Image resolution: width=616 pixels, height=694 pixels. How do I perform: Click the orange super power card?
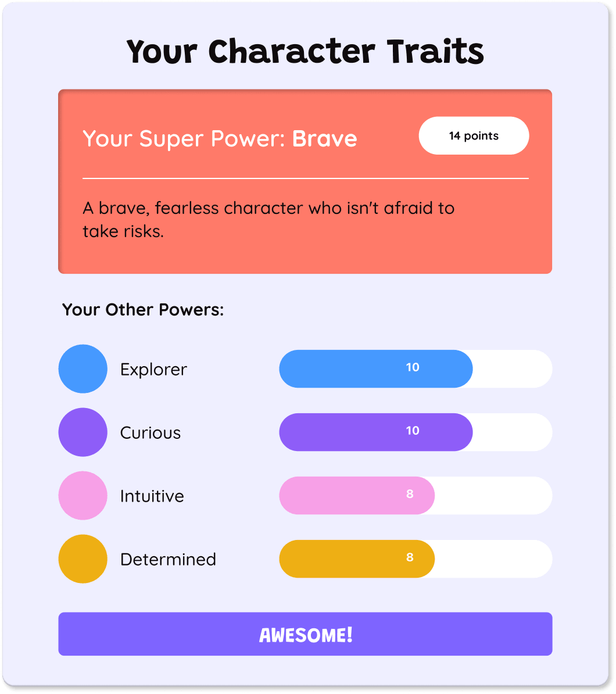[305, 180]
